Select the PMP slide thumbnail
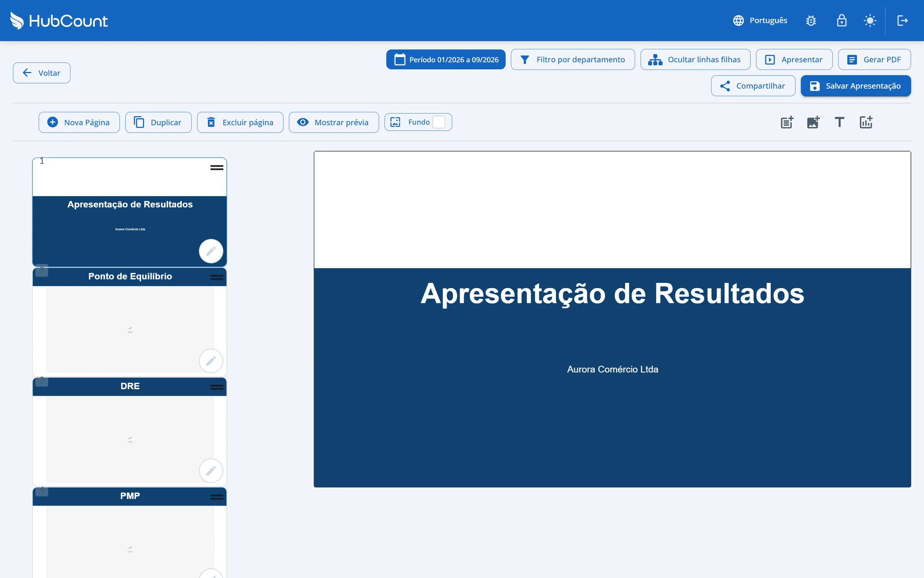 [x=130, y=533]
